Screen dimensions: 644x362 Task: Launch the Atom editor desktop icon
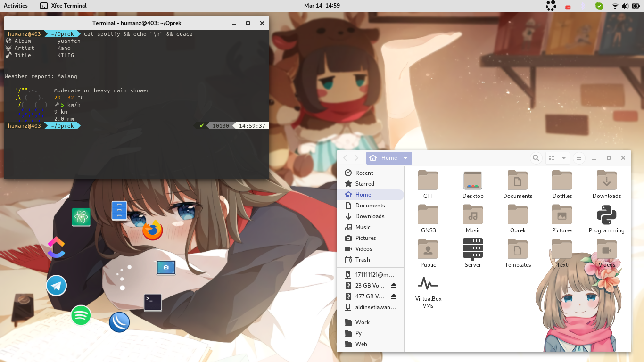[81, 217]
